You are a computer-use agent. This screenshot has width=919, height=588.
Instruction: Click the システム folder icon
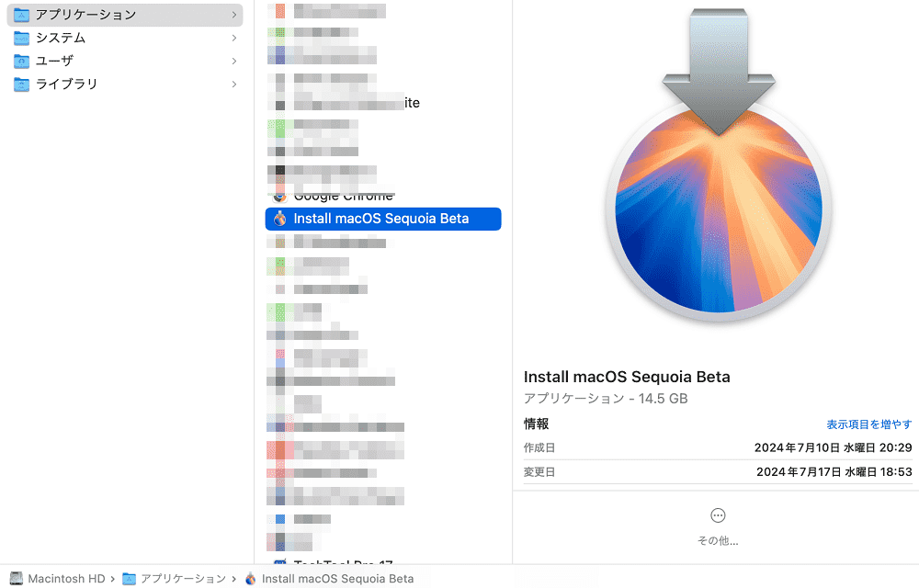pos(21,38)
